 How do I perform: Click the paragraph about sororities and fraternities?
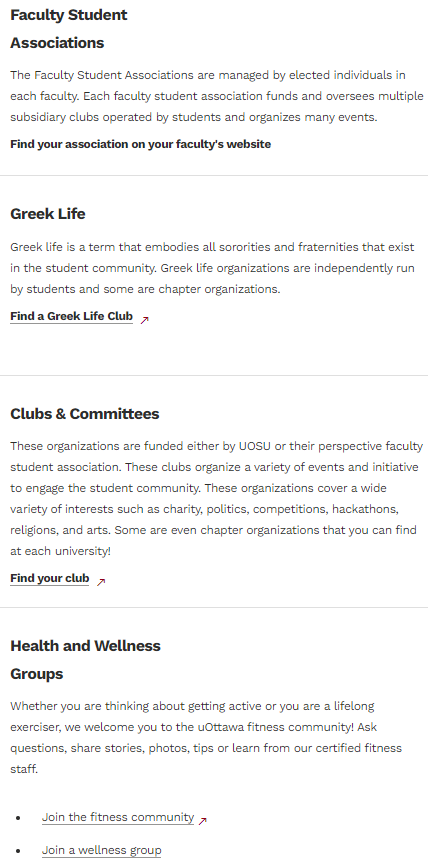tap(212, 268)
